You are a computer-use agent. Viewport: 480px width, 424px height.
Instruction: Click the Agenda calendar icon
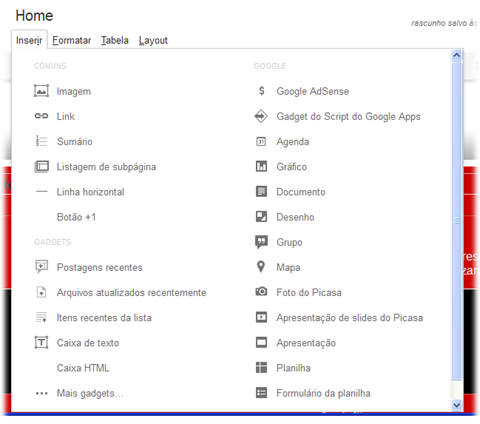click(261, 141)
